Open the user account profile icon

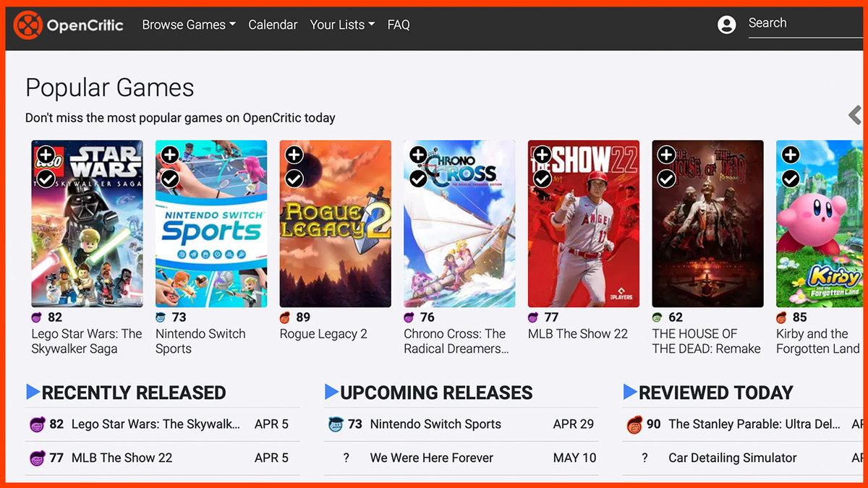(x=726, y=25)
